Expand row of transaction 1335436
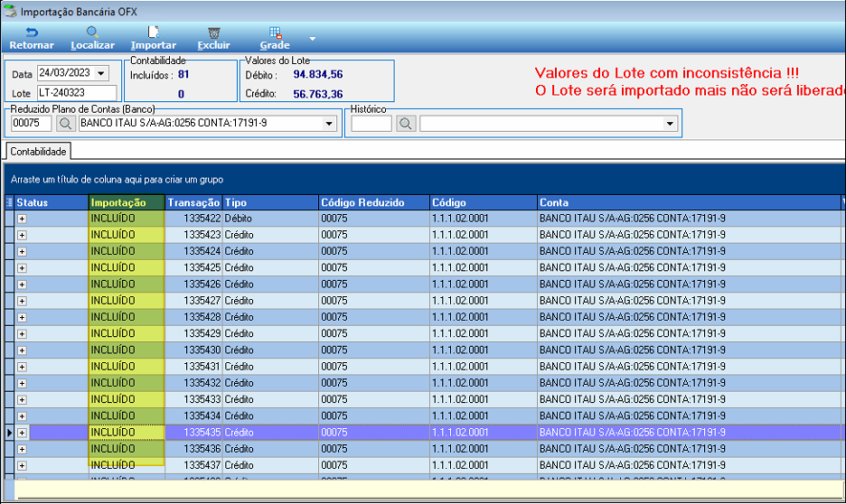 point(22,449)
